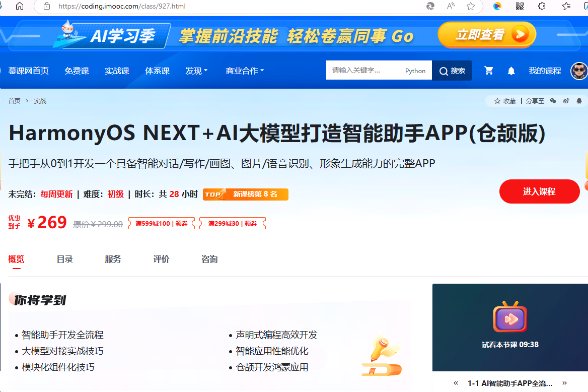Expand the 商业合作 dropdown menu
Image resolution: width=588 pixels, height=392 pixels.
pos(245,71)
